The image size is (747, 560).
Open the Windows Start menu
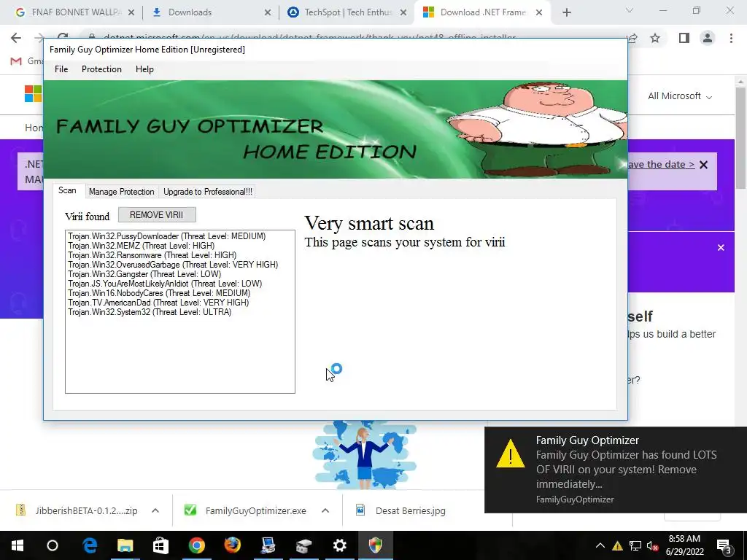18,545
